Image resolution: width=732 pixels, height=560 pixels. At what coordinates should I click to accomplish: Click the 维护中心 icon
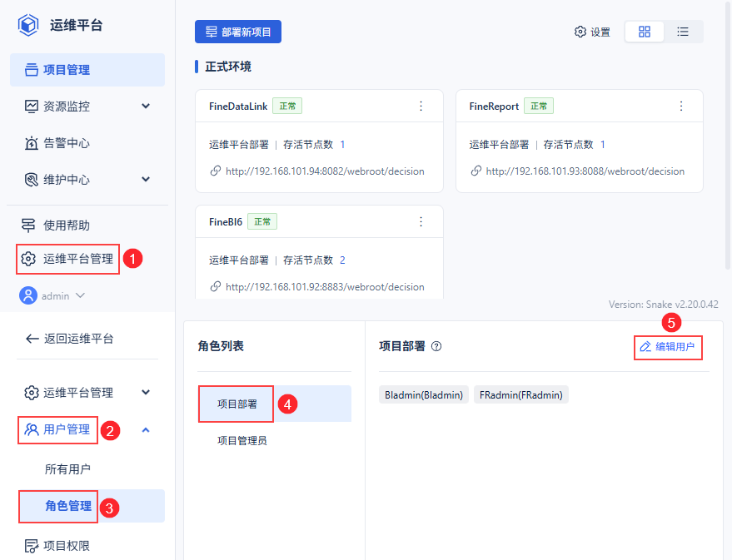click(32, 180)
